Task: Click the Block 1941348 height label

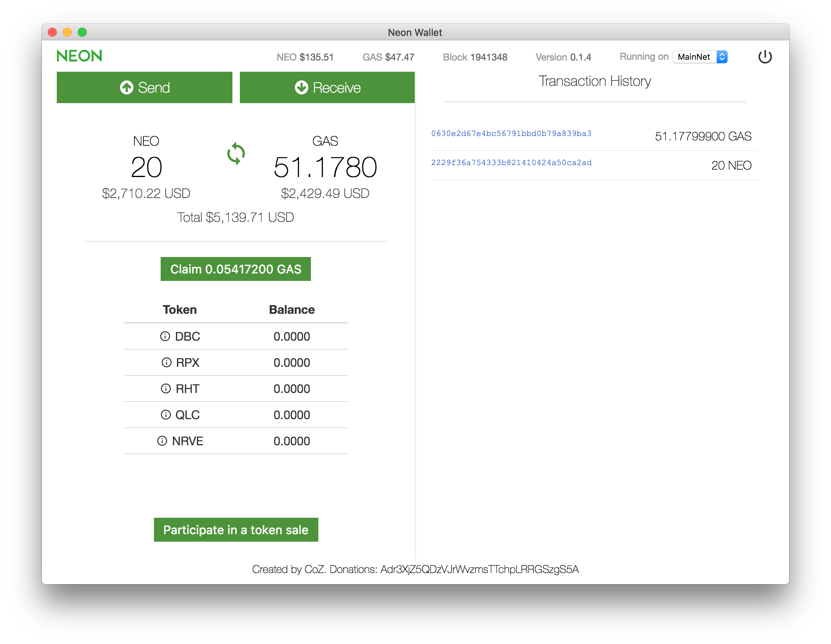Action: [x=475, y=58]
